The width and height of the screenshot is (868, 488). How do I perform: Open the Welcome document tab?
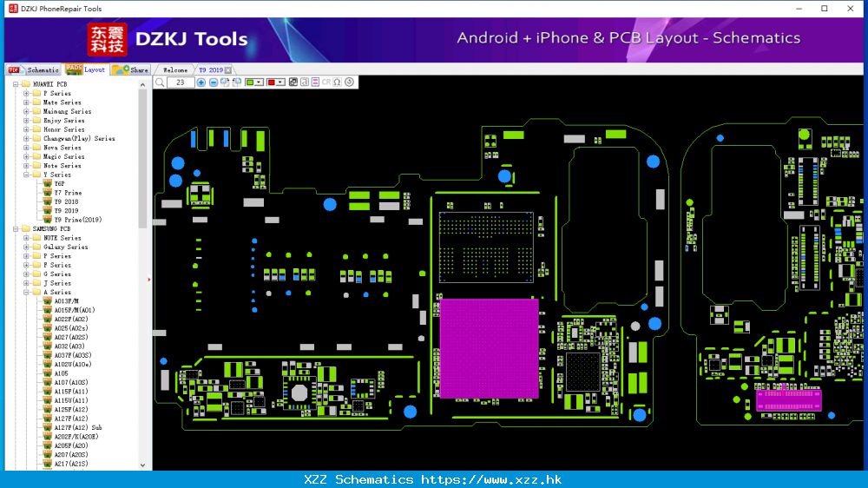(175, 70)
